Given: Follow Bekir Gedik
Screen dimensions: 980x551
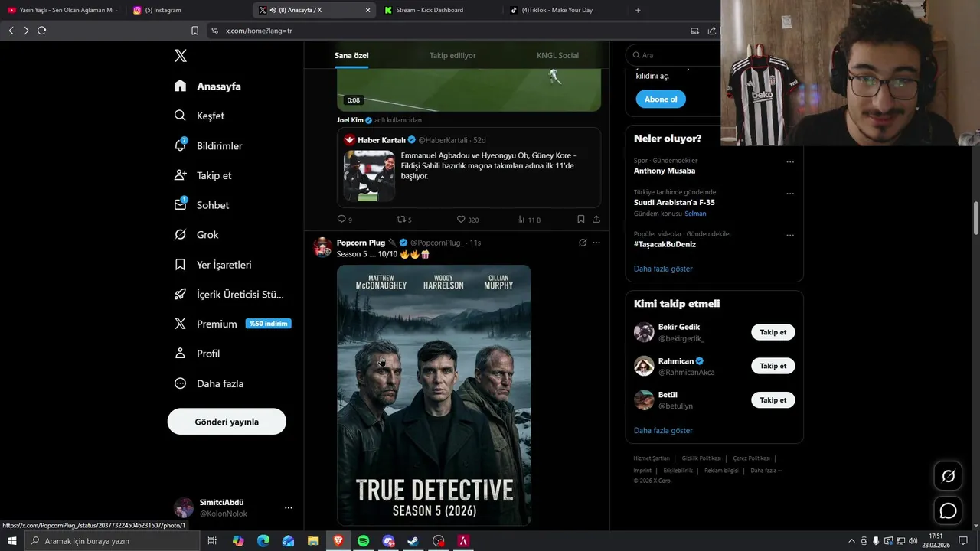Looking at the screenshot, I should [x=773, y=332].
